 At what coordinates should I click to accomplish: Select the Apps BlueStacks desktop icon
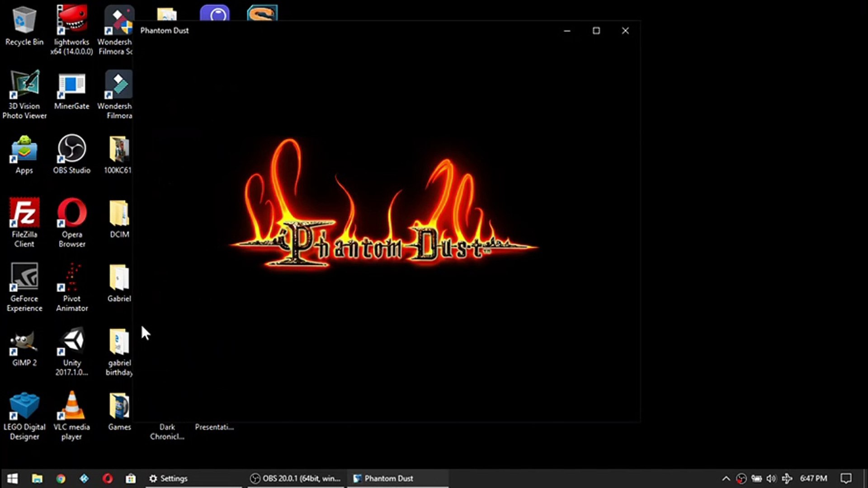tap(24, 155)
